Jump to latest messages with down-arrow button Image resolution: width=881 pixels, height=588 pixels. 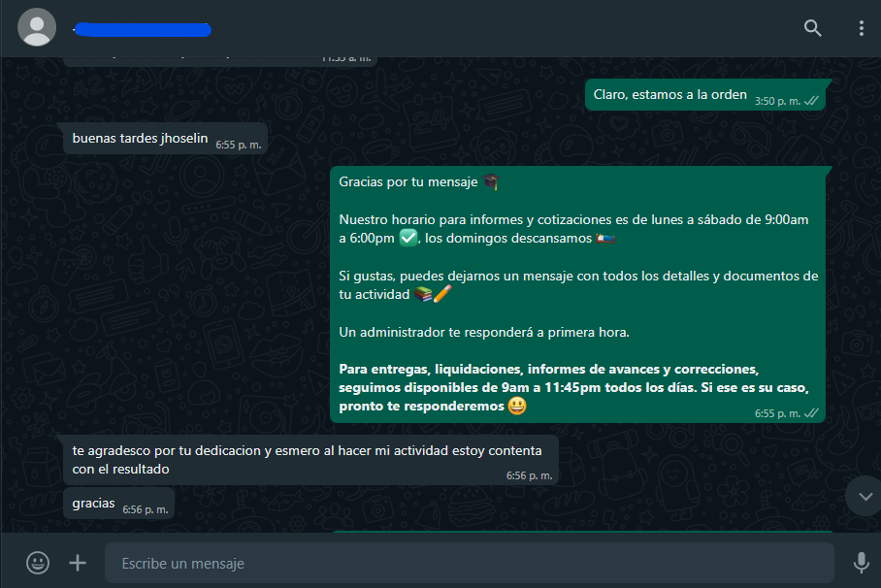coord(865,496)
